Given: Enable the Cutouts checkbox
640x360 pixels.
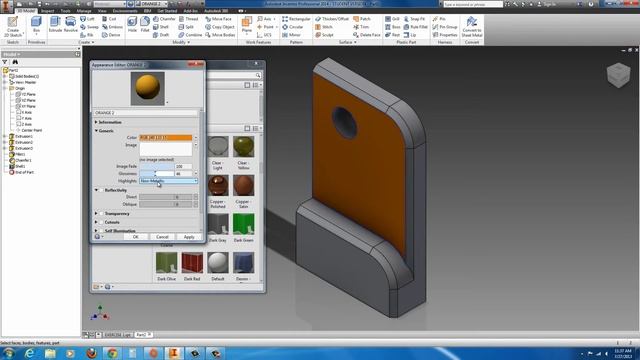Looking at the screenshot, I should click(102, 222).
